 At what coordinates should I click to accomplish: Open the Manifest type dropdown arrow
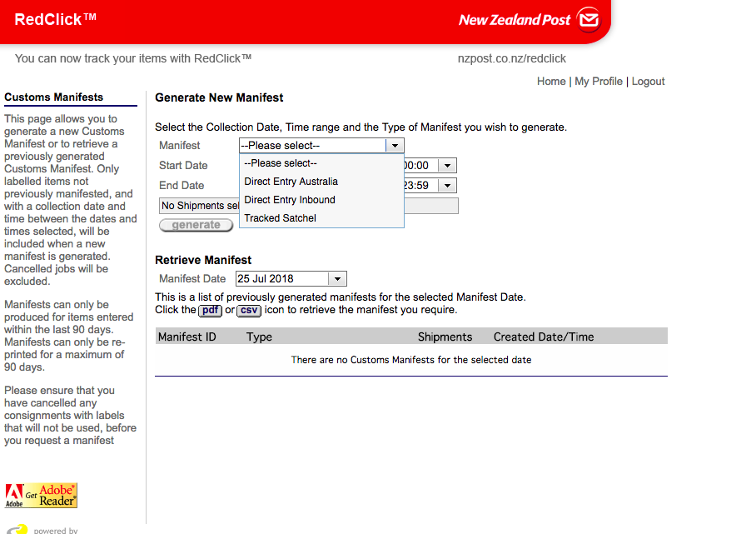point(395,145)
